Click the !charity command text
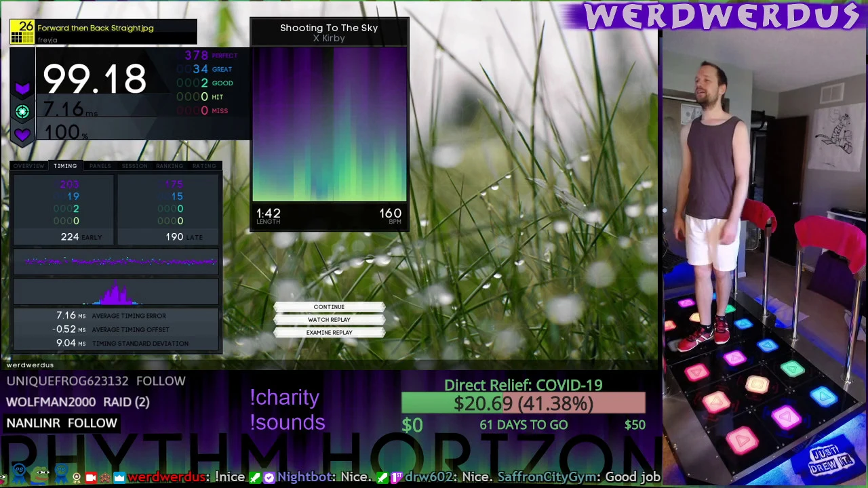The height and width of the screenshot is (488, 868). (x=284, y=397)
